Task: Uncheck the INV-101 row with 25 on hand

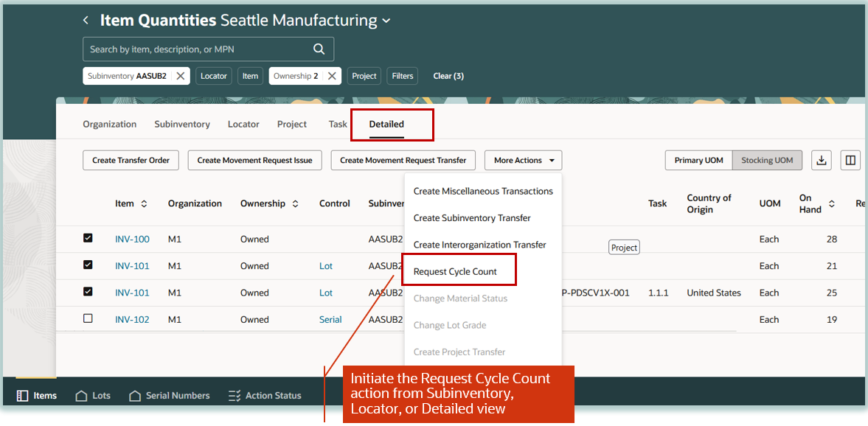Action: click(x=88, y=291)
